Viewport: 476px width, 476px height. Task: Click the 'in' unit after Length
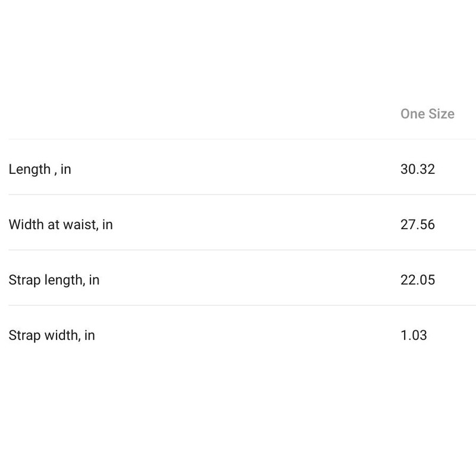click(65, 169)
